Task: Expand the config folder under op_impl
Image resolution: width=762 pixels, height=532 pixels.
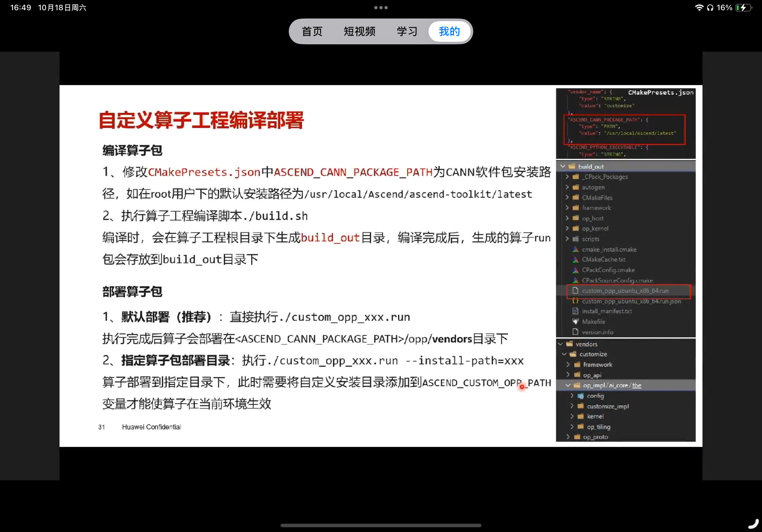Action: pos(572,396)
